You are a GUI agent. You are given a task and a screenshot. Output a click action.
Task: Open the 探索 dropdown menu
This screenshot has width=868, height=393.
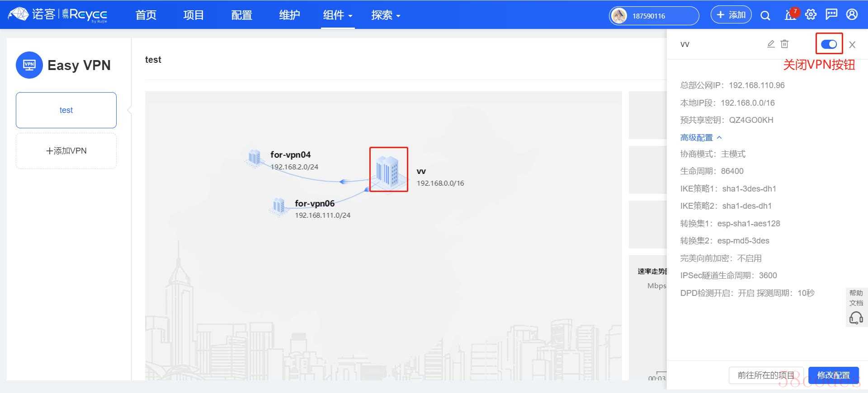pos(385,15)
